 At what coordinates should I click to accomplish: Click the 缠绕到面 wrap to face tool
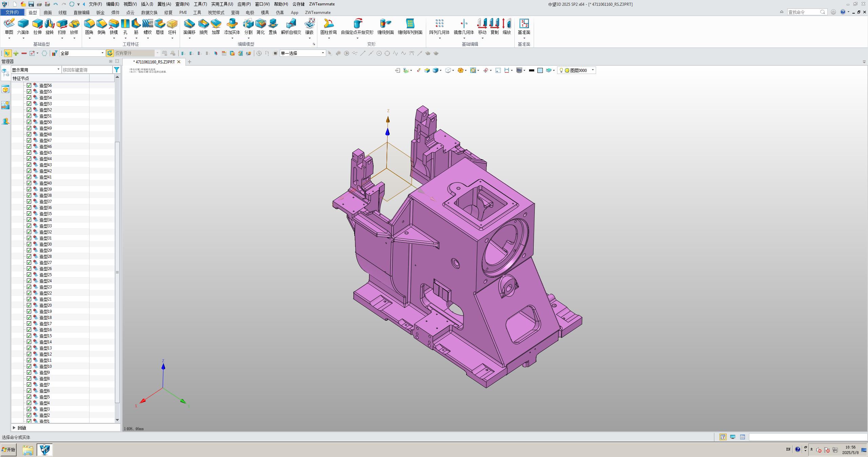386,26
